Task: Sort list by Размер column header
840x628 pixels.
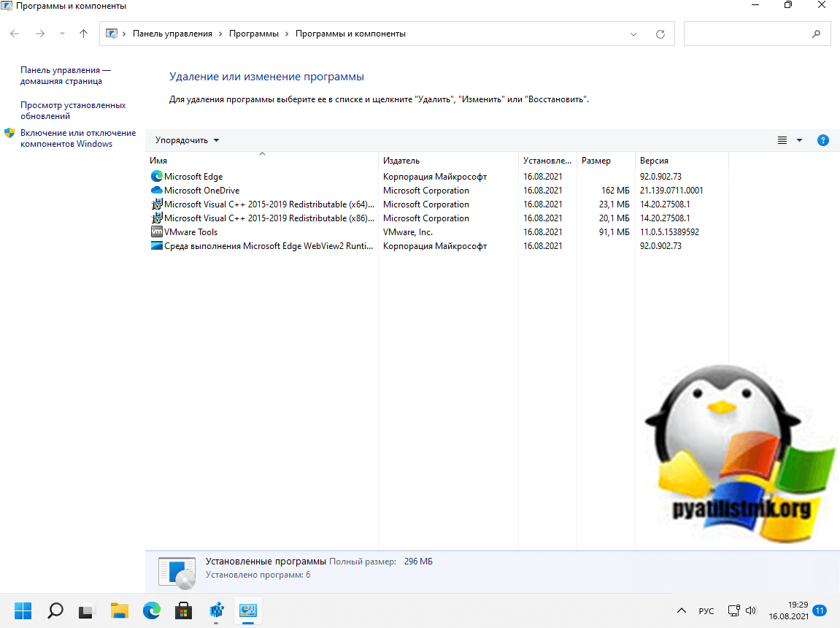Action: click(596, 161)
